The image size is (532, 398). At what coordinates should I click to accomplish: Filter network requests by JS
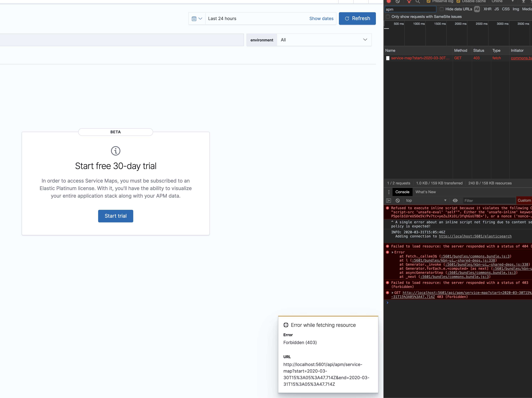point(496,9)
